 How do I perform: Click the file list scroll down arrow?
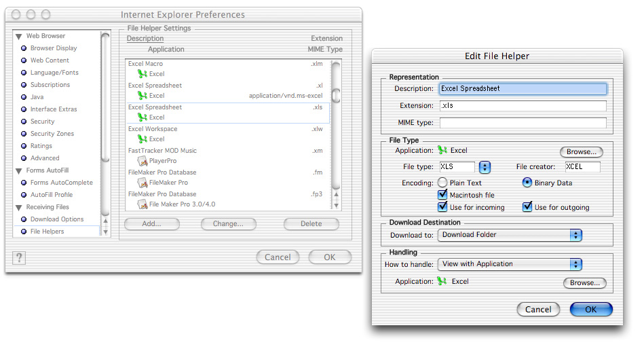336,206
